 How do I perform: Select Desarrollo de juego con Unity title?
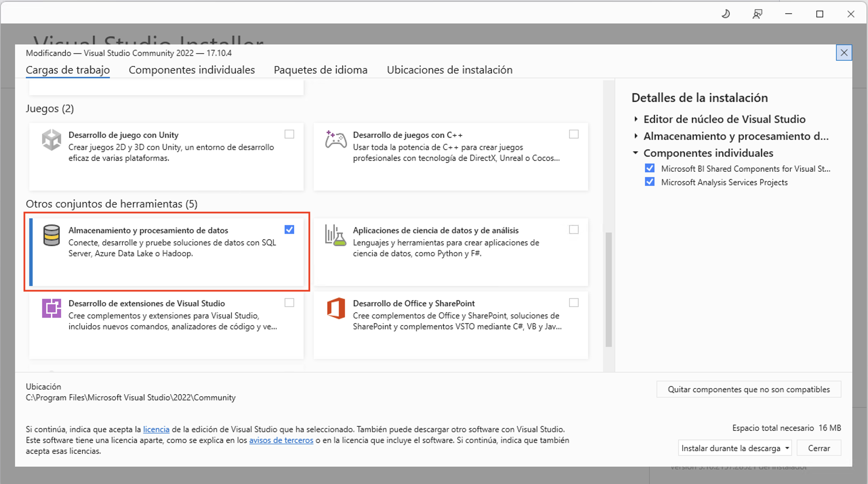[x=123, y=135]
